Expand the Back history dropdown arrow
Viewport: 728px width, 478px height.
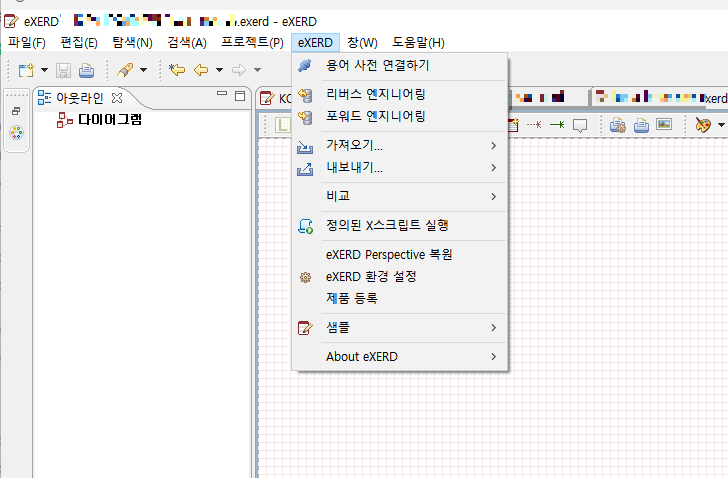(220, 70)
